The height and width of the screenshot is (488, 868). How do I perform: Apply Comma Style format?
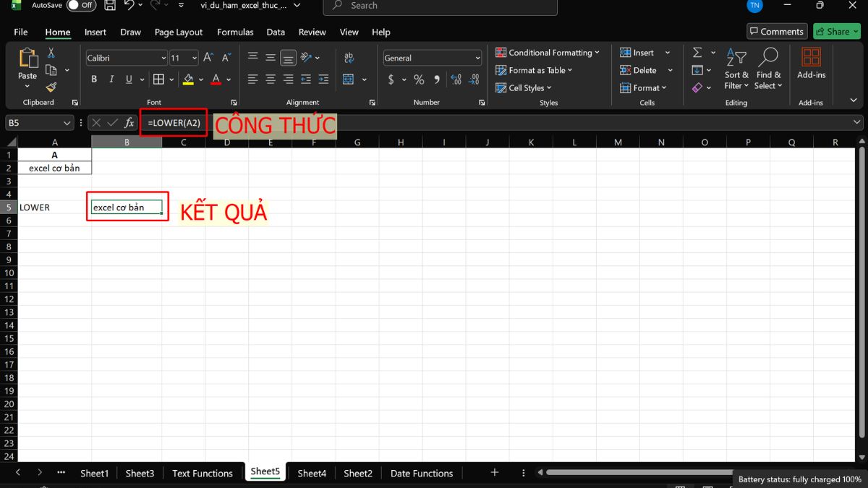coord(436,80)
